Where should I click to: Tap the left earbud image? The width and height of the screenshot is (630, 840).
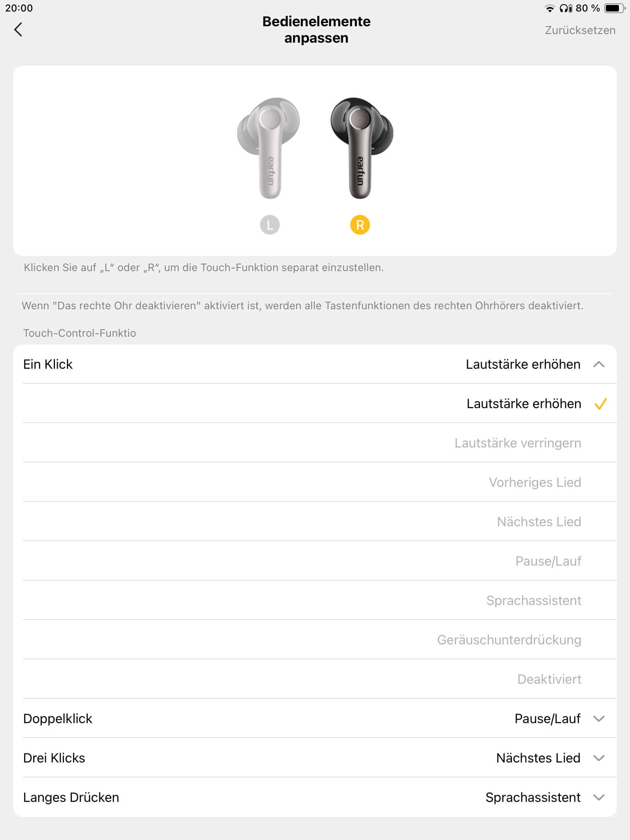pos(269,148)
